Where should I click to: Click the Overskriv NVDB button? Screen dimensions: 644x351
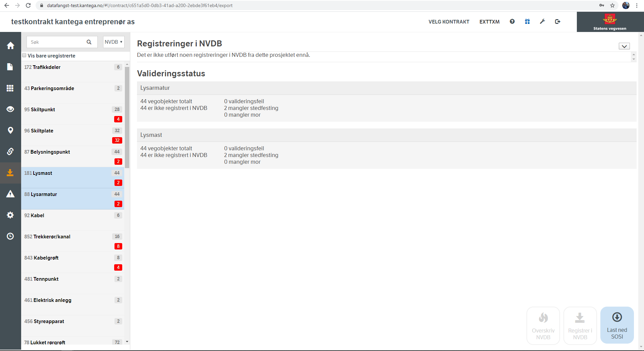[x=543, y=326]
